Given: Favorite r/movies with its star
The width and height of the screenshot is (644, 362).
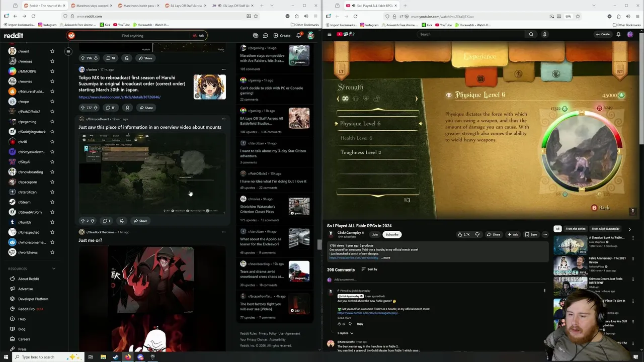Looking at the screenshot, I should [x=52, y=81].
